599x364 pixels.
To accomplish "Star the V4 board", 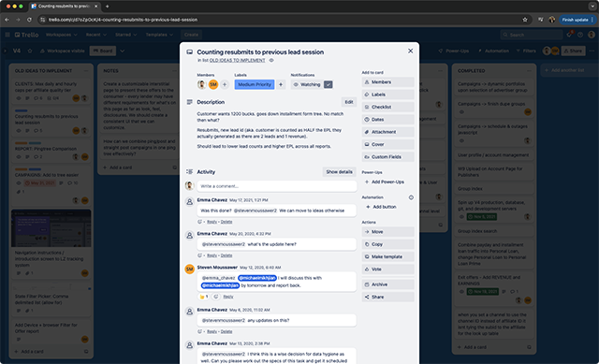I will [30, 51].
